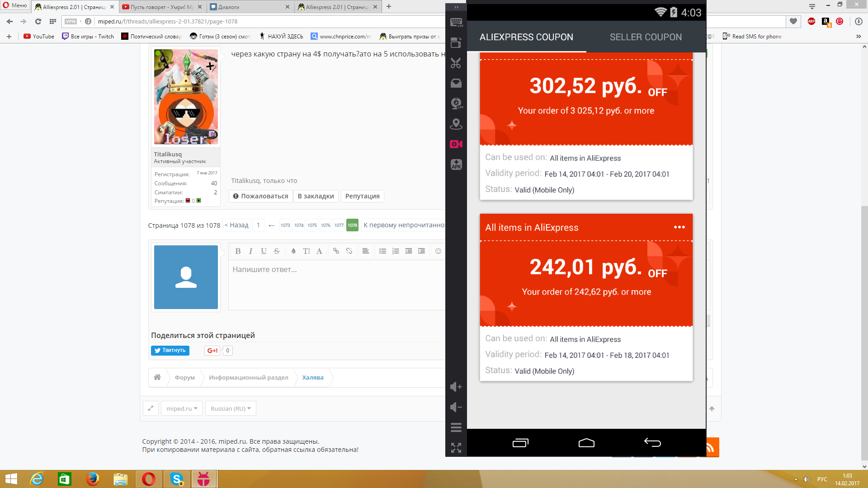Raise emulator volume with speaker plus icon
Screen dimensions: 868x488
tap(456, 387)
